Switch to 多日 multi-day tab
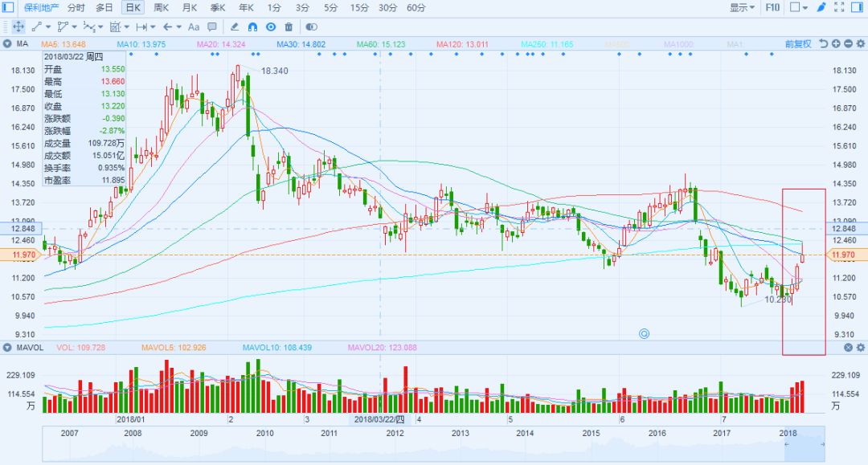This screenshot has height=465, width=868. pyautogui.click(x=104, y=8)
